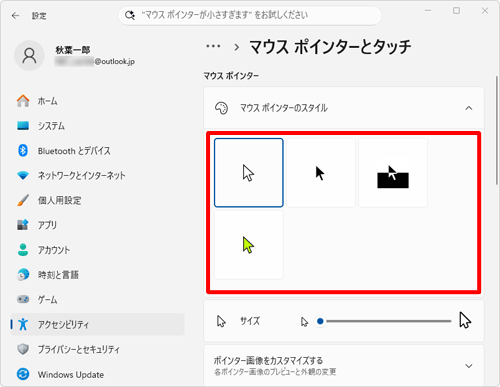Click the サイズ label
This screenshot has height=387, width=500.
(250, 321)
